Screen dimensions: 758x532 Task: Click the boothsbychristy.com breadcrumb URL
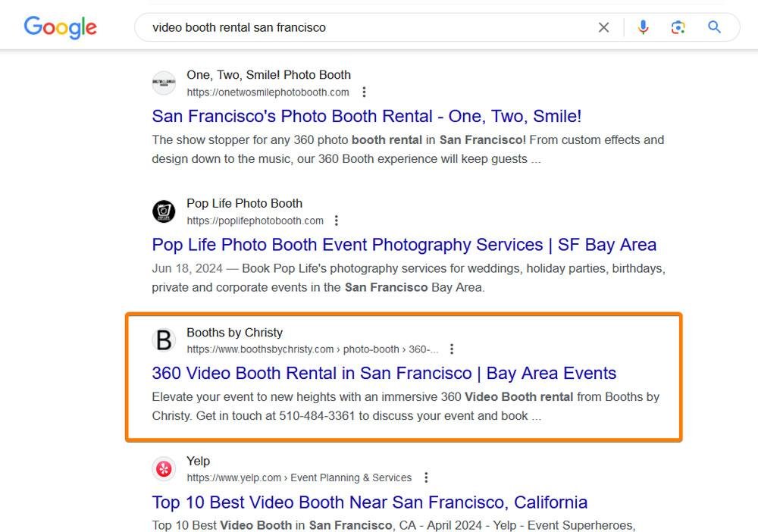(312, 349)
